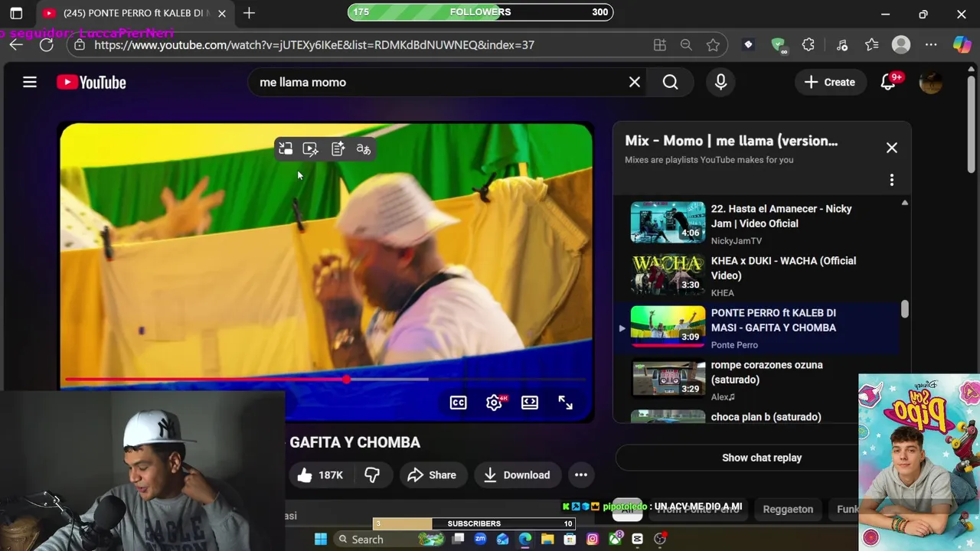Click the magnifier search button
This screenshot has width=980, height=551.
pyautogui.click(x=671, y=82)
